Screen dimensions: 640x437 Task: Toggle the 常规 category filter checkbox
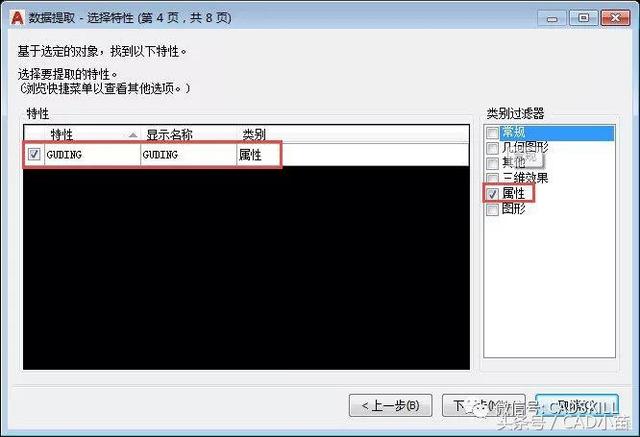click(492, 132)
